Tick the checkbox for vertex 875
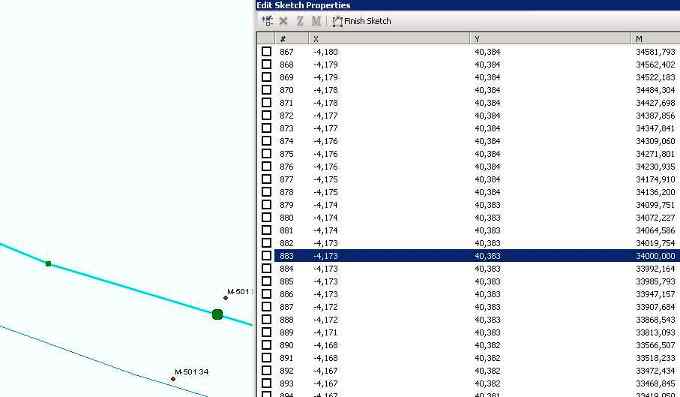This screenshot has width=680, height=397. click(x=266, y=154)
